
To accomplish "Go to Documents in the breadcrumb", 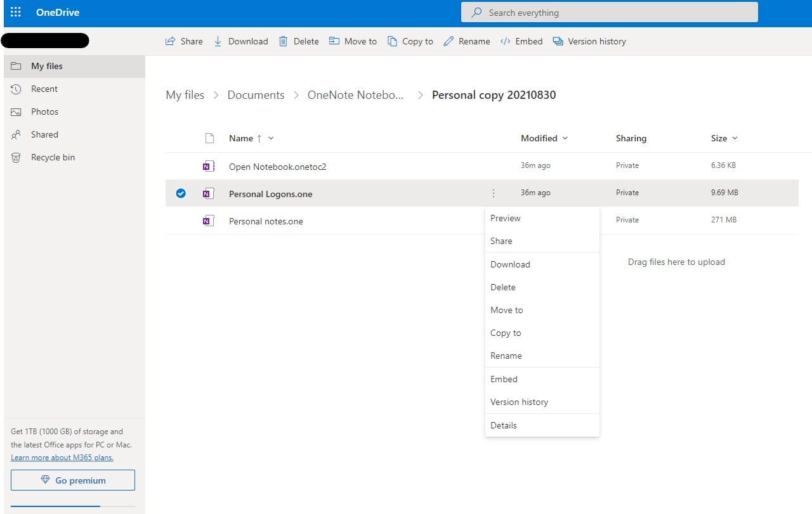I will tap(256, 95).
